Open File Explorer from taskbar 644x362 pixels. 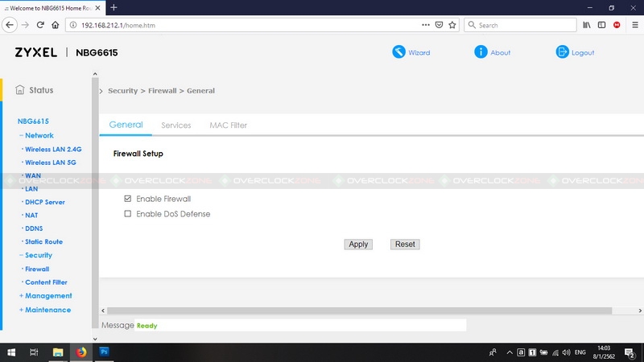58,352
